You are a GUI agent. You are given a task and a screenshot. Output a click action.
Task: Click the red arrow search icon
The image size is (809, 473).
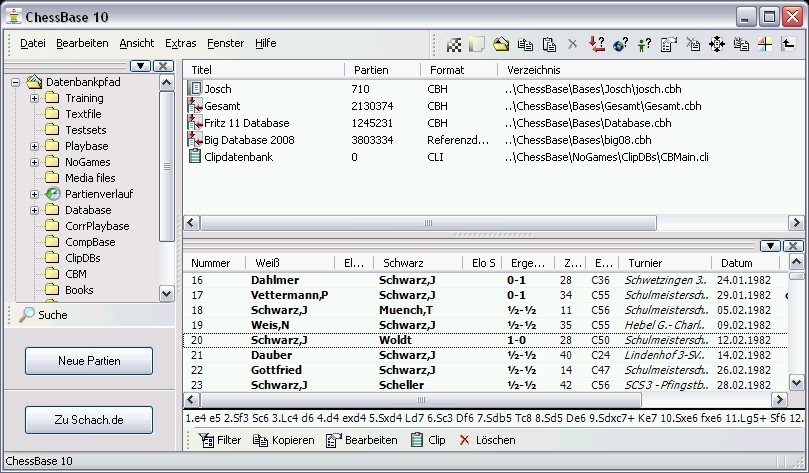596,44
